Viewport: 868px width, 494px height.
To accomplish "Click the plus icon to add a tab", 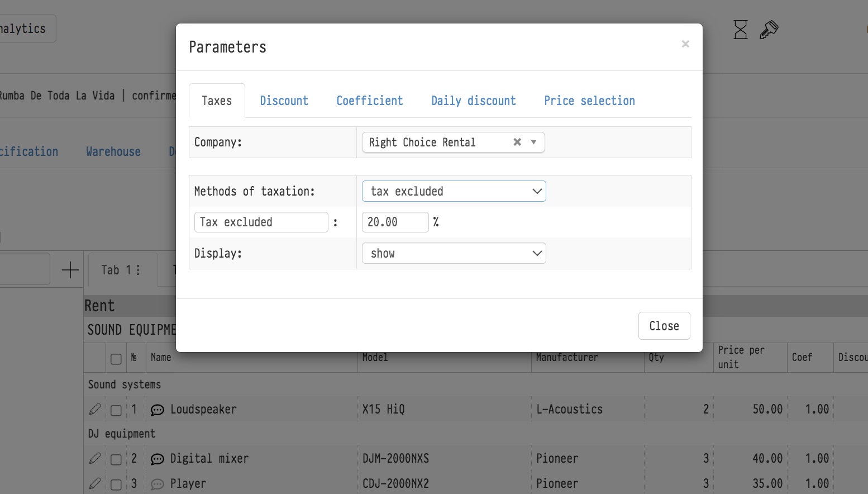I will point(70,270).
